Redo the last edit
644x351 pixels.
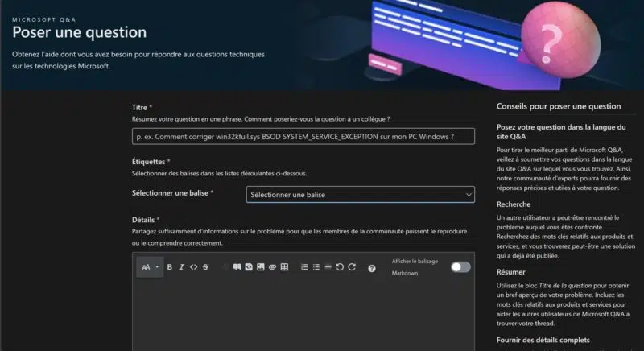tap(352, 266)
